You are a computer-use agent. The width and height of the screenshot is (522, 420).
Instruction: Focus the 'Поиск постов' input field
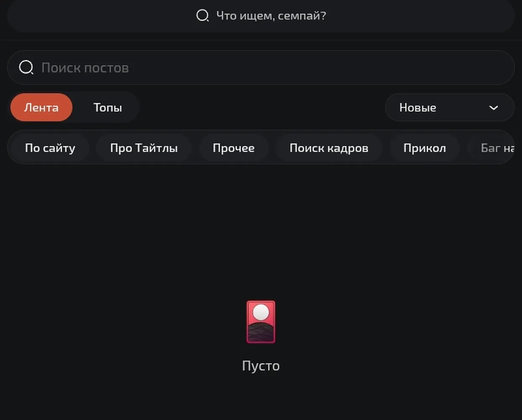click(x=261, y=68)
